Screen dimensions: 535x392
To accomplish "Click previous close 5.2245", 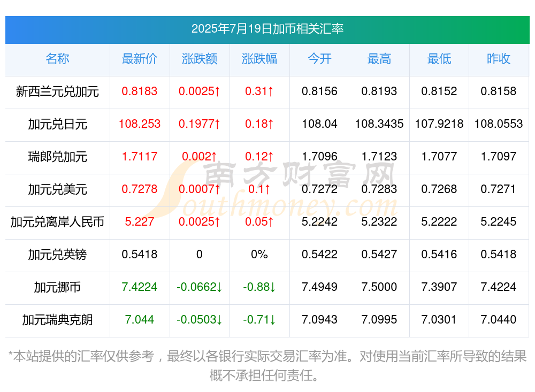I will click(x=499, y=222).
